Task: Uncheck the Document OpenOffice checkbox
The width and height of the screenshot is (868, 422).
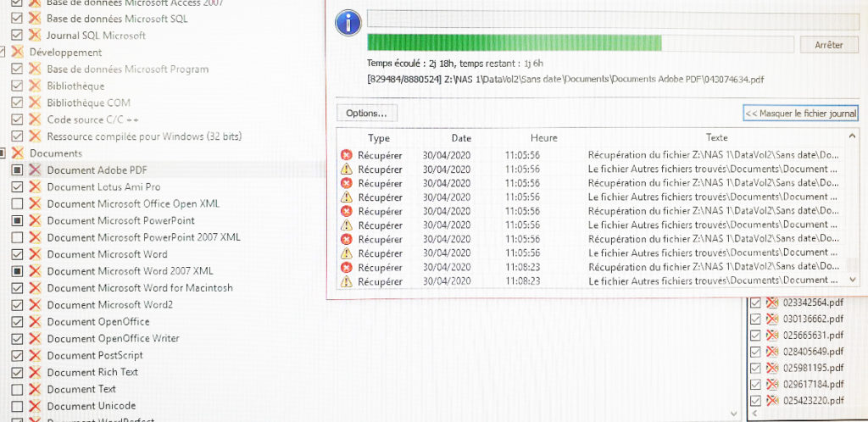Action: pyautogui.click(x=17, y=321)
